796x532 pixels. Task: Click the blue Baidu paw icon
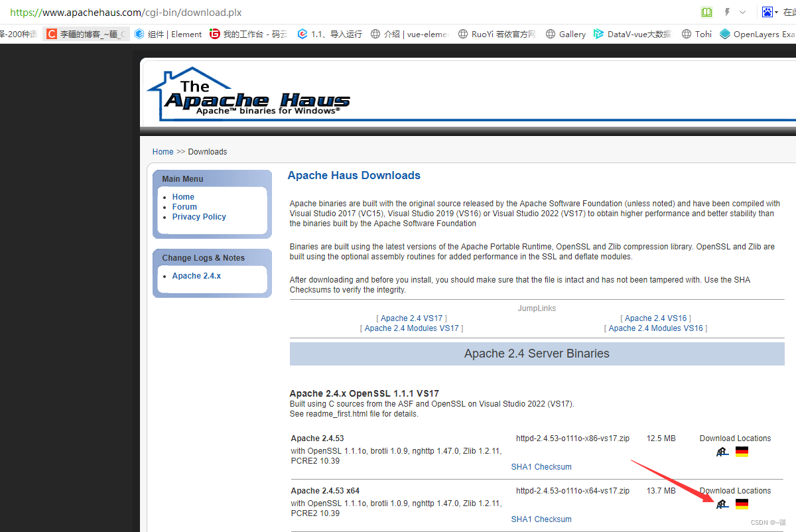(x=767, y=11)
